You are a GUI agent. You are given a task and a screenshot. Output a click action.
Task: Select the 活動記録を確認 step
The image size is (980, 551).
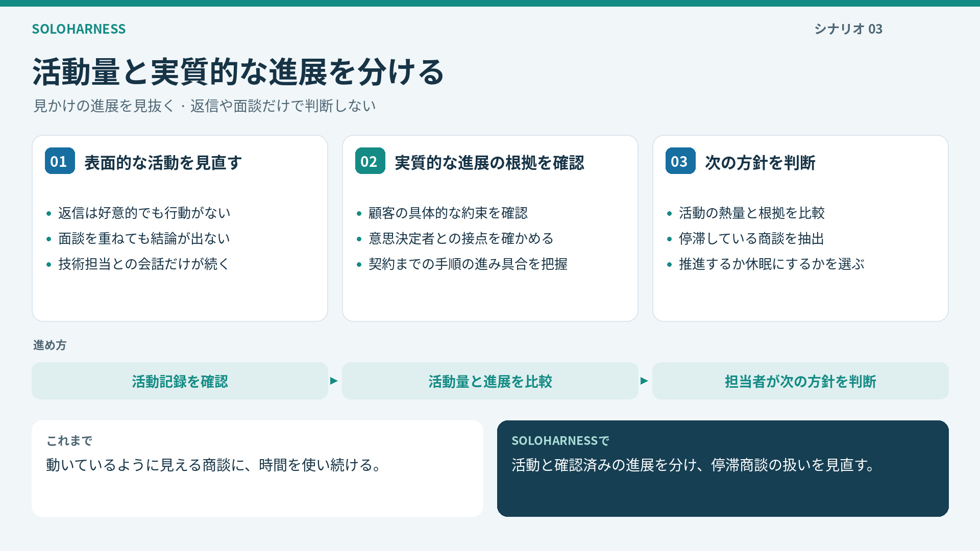(180, 381)
